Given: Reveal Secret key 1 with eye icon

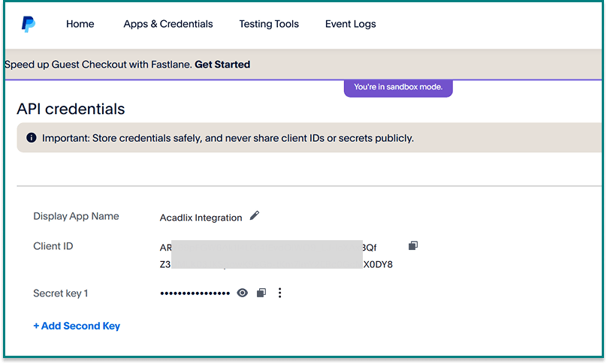Looking at the screenshot, I should click(x=242, y=293).
